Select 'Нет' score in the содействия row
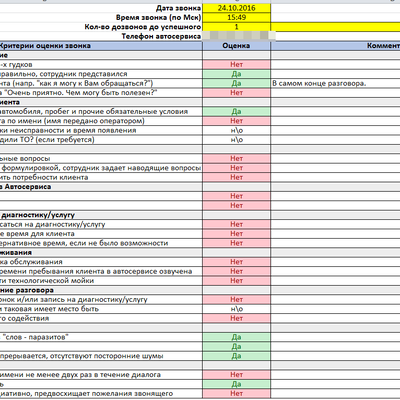Image resolution: width=400 pixels, height=400 pixels. (x=236, y=318)
